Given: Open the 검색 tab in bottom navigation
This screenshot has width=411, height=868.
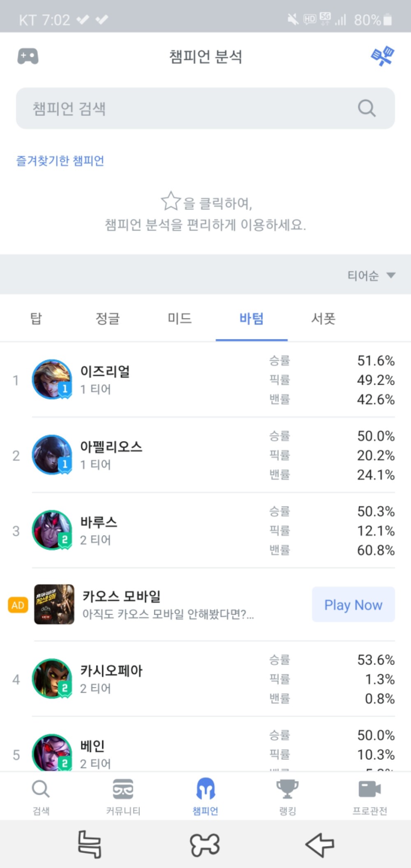Looking at the screenshot, I should (41, 797).
